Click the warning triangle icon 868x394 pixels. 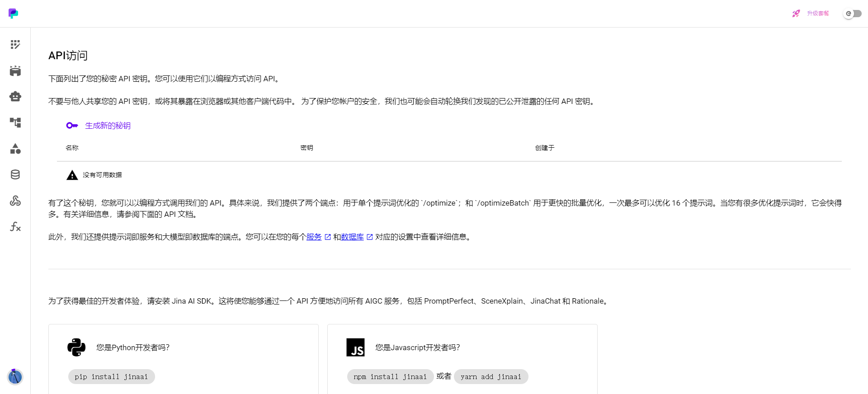[x=72, y=175]
